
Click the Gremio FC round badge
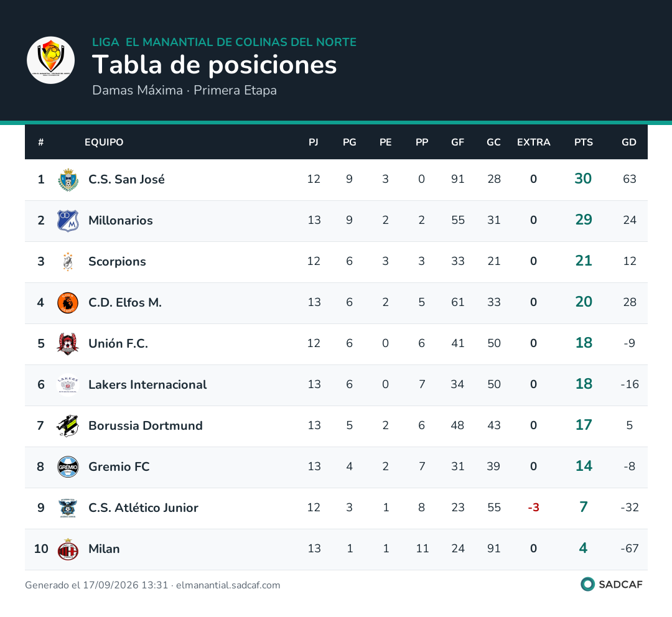click(68, 467)
